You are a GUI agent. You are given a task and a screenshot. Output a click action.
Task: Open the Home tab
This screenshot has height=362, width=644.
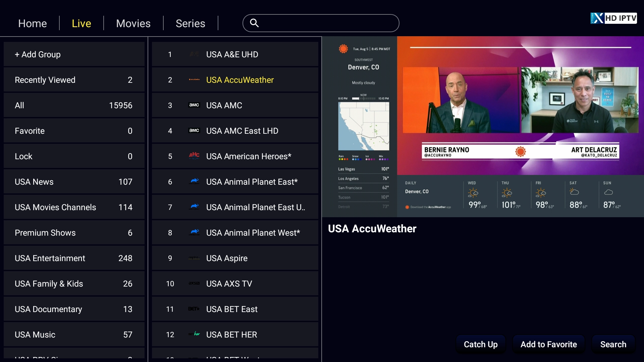tap(33, 23)
